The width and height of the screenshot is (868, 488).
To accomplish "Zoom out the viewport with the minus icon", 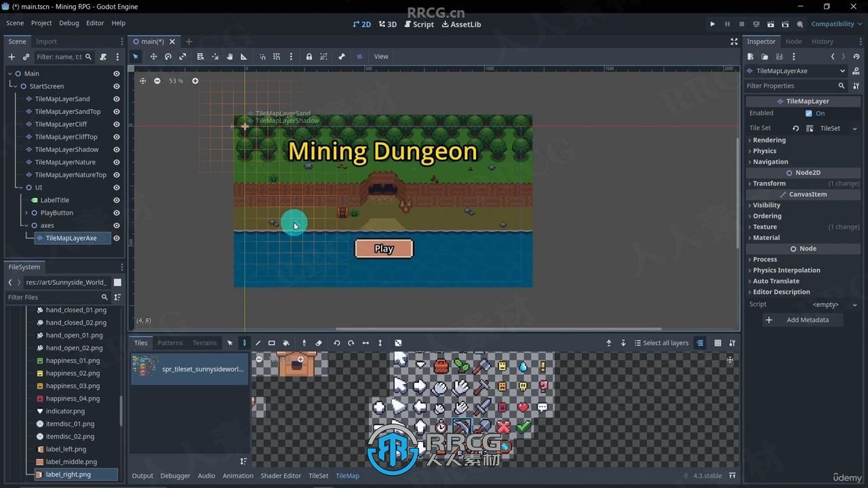I will click(157, 81).
